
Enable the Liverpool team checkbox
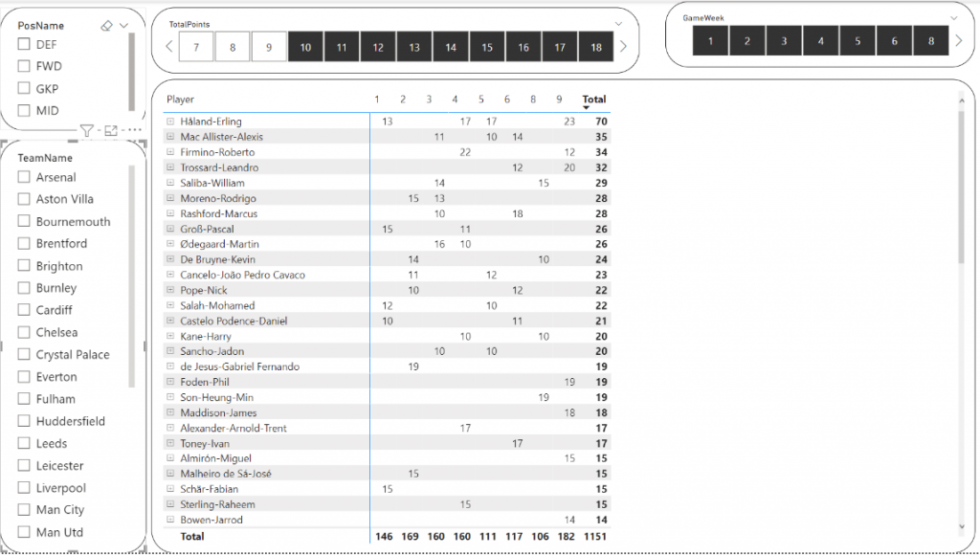24,488
